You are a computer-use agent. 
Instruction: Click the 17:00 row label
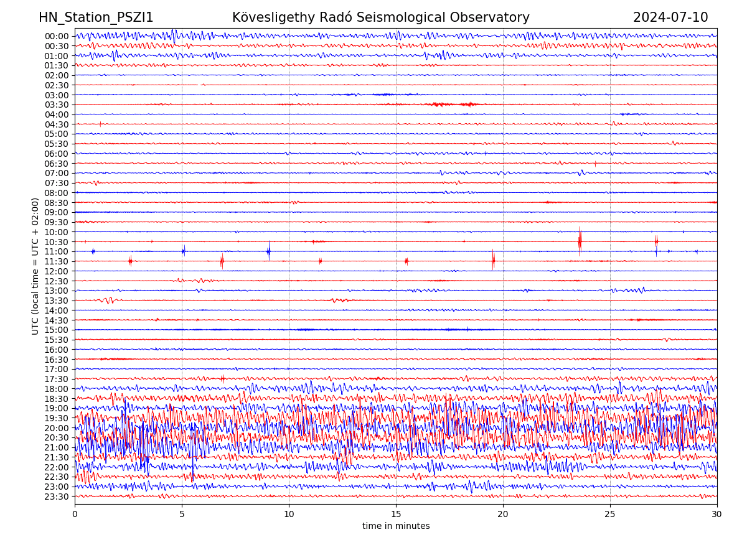click(x=56, y=369)
